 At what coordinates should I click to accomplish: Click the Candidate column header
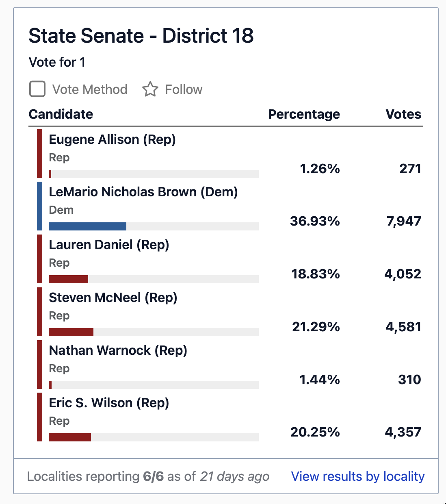click(x=61, y=114)
